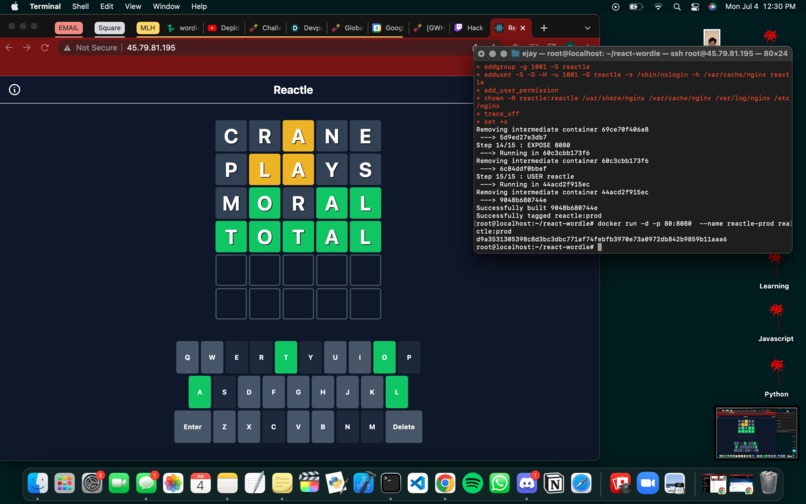Viewport: 806px width, 504px height.
Task: Open Launchpad from the dock
Action: pos(65,483)
